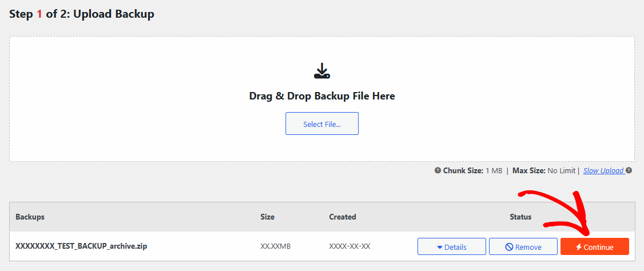Click the lightning bolt icon on Continue
644x271 pixels.
(x=579, y=247)
